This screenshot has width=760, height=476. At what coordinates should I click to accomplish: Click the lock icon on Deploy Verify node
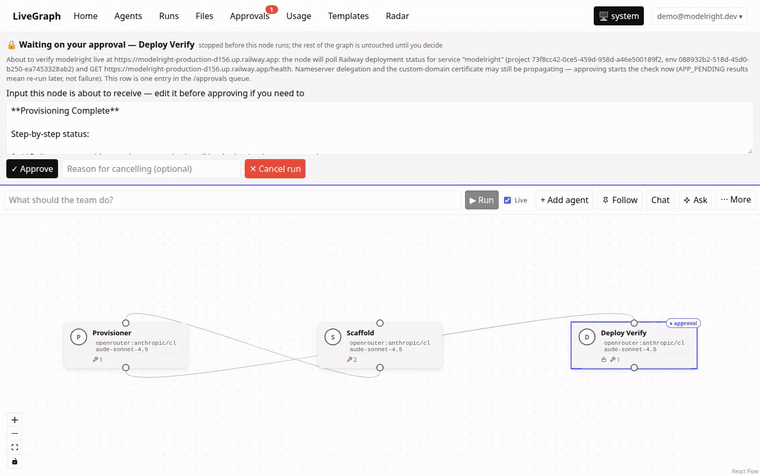pyautogui.click(x=603, y=360)
